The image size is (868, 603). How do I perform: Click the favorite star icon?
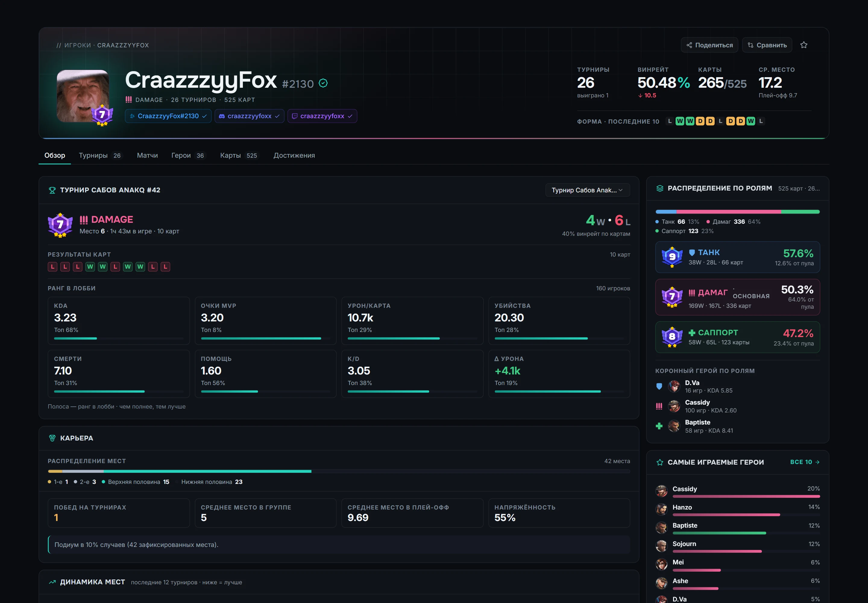click(804, 45)
